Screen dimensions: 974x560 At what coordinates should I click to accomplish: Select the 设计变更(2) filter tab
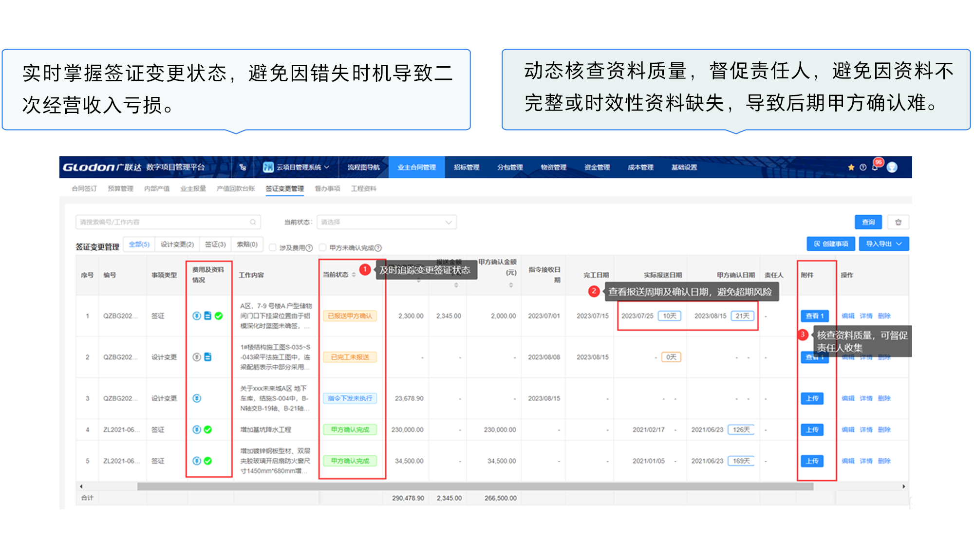(x=177, y=244)
